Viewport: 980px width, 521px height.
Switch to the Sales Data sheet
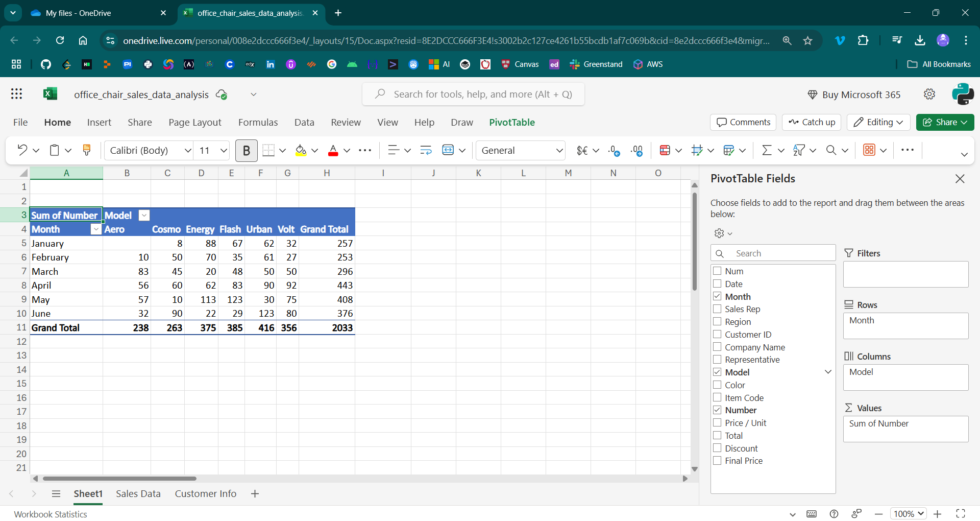[138, 494]
